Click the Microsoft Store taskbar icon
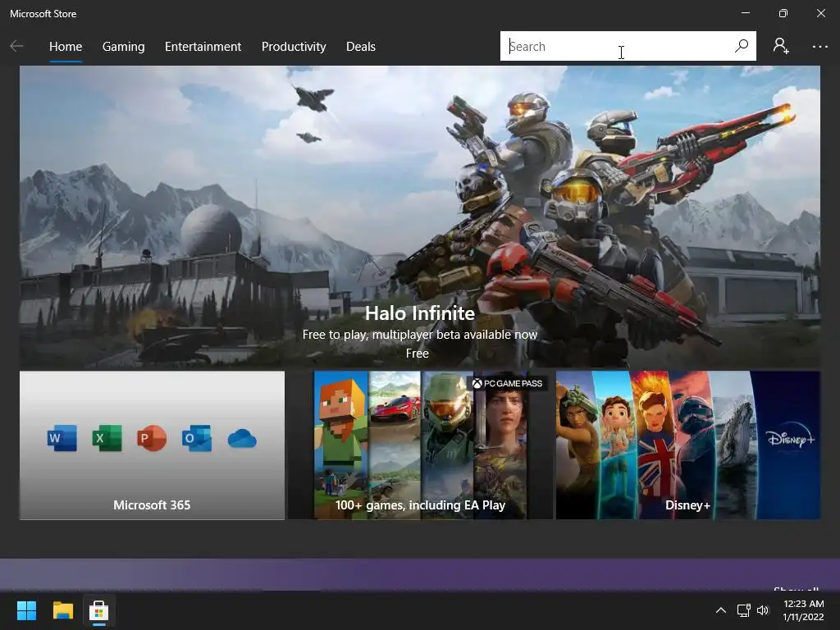The height and width of the screenshot is (630, 840). [x=98, y=610]
